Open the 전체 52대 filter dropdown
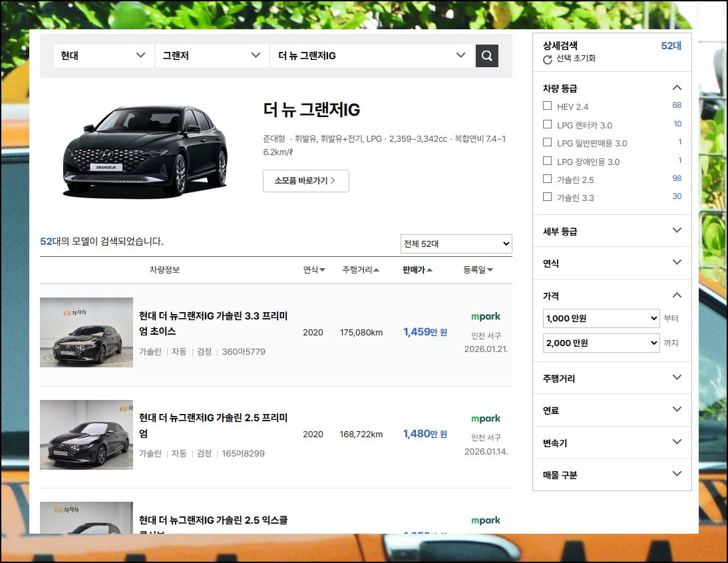 [x=456, y=244]
